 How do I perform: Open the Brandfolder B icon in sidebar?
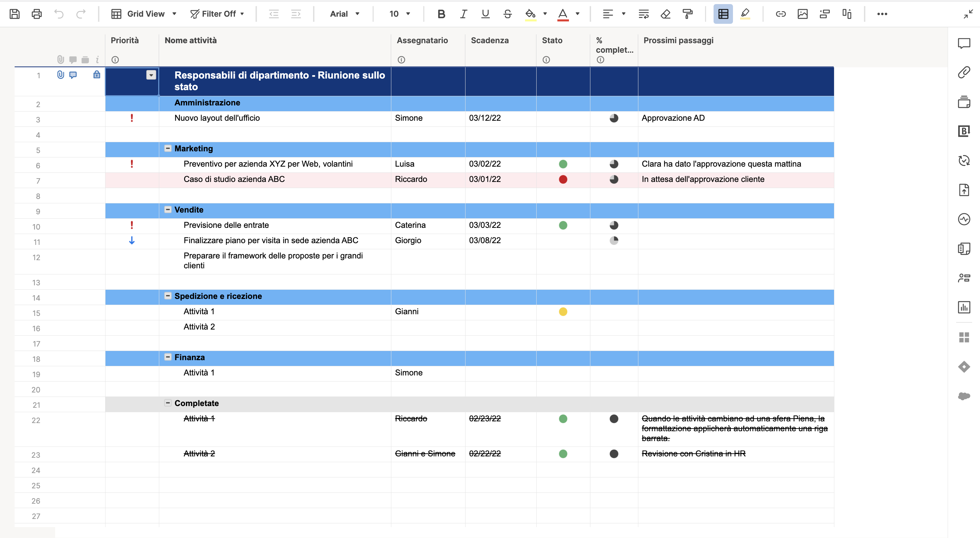pos(964,131)
